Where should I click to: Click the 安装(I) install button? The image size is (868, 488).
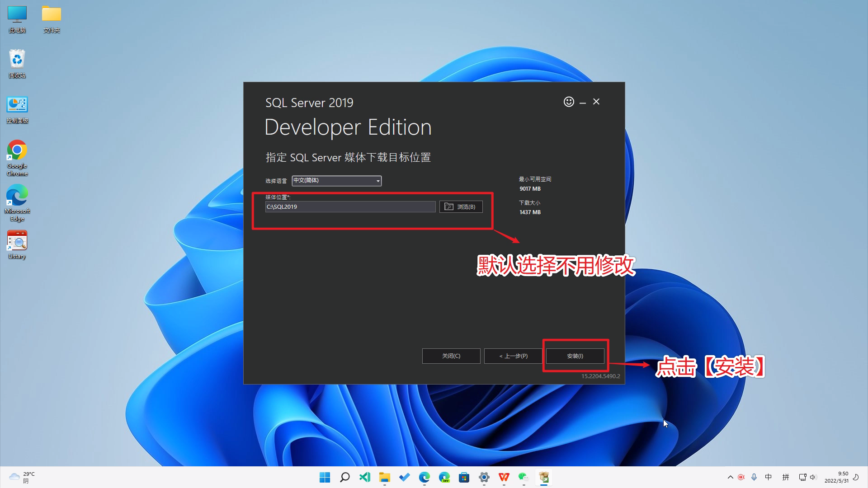point(575,356)
